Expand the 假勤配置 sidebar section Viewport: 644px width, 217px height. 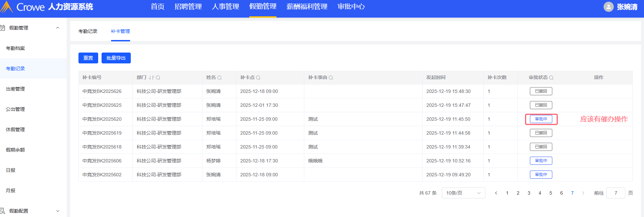coord(58,211)
